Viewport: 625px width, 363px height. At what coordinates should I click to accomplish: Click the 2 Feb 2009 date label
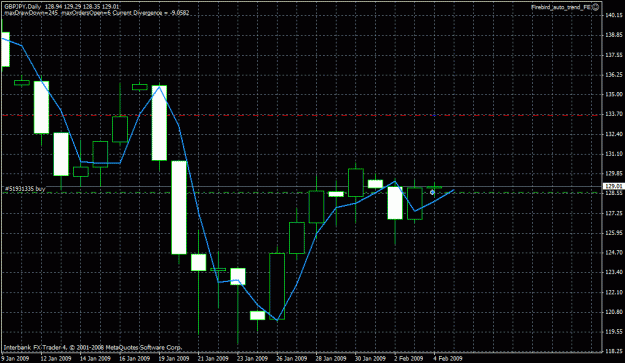(x=409, y=358)
